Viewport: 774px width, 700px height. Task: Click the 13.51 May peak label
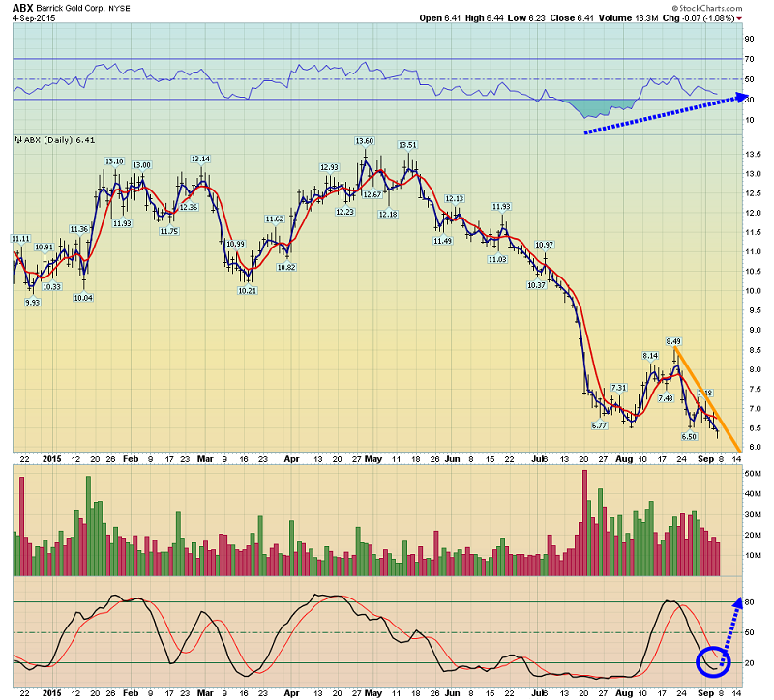coord(407,145)
